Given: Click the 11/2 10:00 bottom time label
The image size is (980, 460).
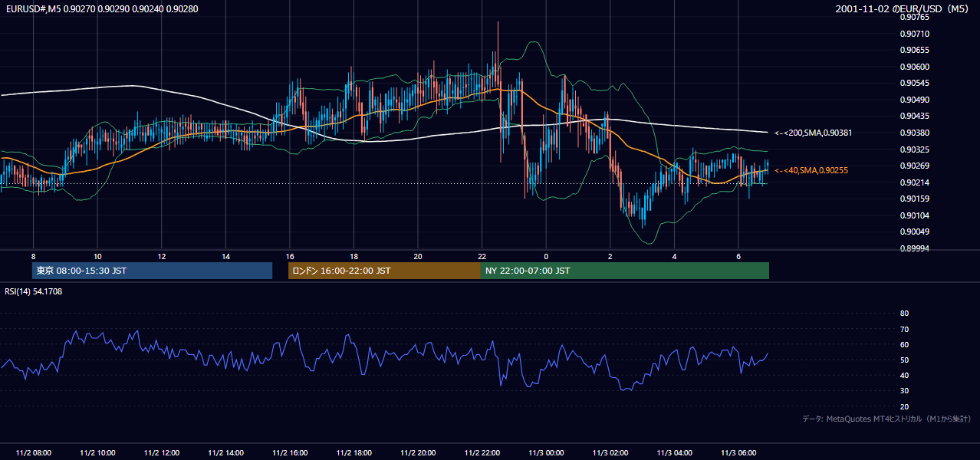Looking at the screenshot, I should point(97,453).
